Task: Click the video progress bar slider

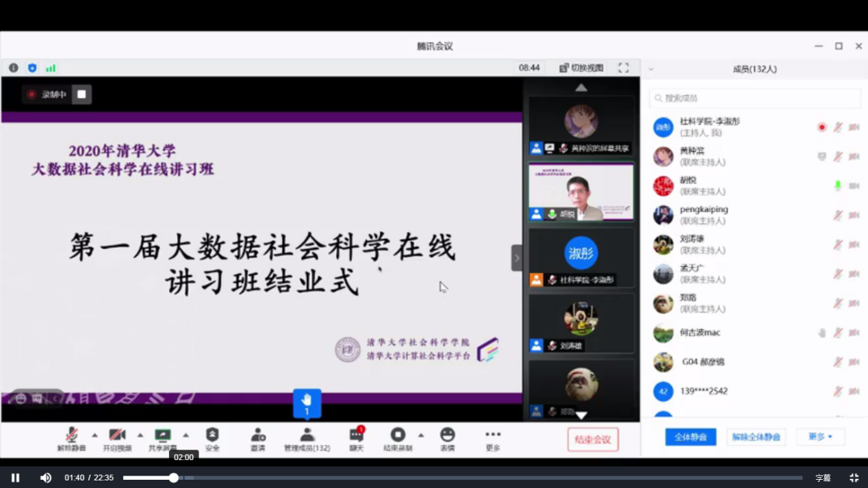Action: coord(174,478)
